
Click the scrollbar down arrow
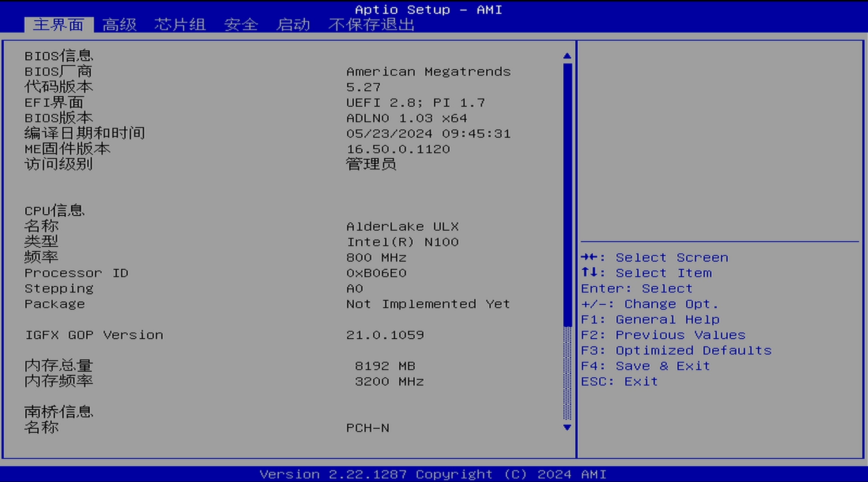[x=567, y=427]
